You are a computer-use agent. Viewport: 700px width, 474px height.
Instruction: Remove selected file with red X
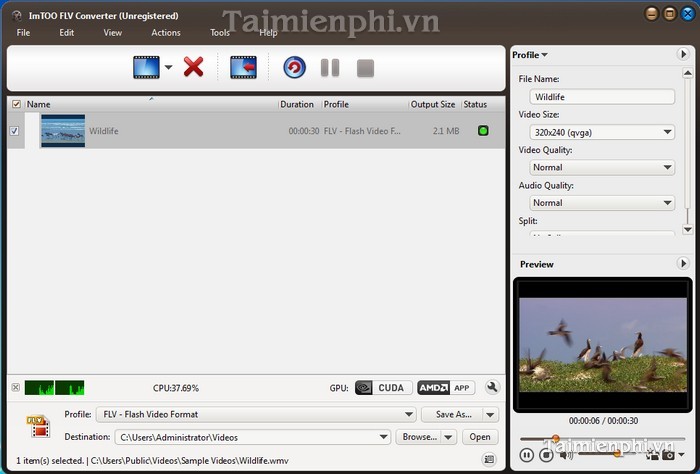pos(193,67)
